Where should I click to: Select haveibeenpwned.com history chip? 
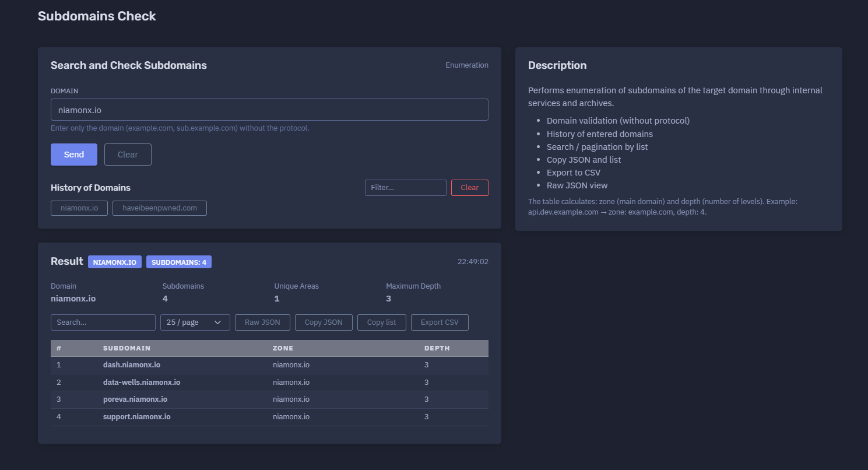point(160,208)
